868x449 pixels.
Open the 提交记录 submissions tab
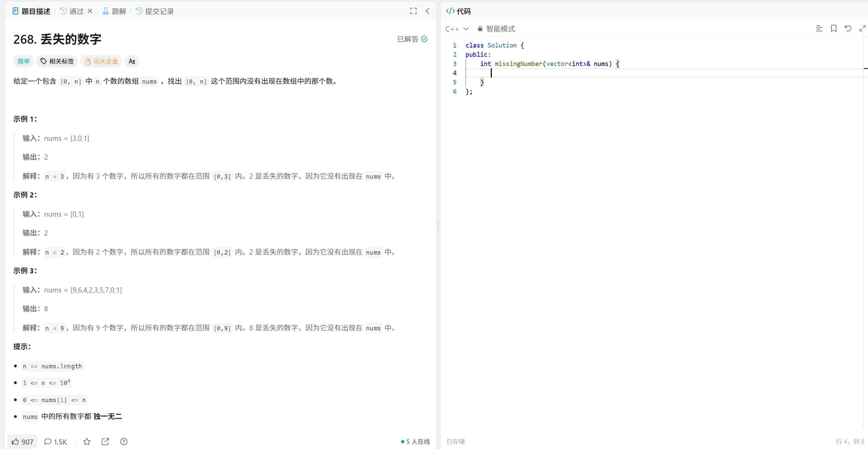155,11
